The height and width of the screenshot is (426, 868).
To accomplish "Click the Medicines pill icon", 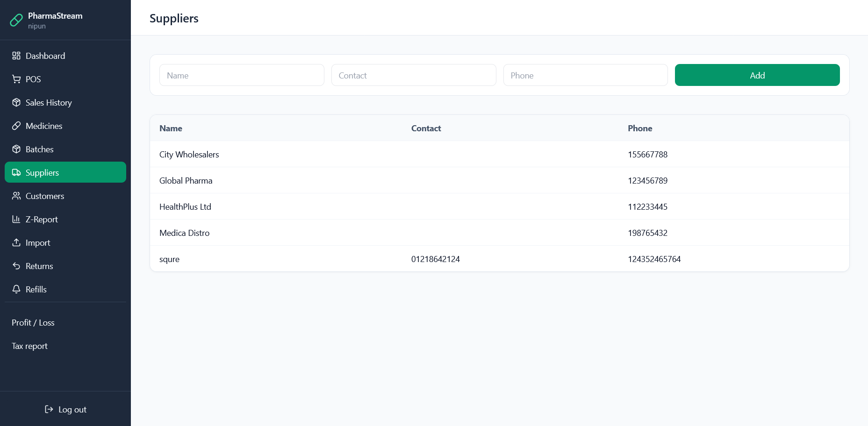I will 16,126.
